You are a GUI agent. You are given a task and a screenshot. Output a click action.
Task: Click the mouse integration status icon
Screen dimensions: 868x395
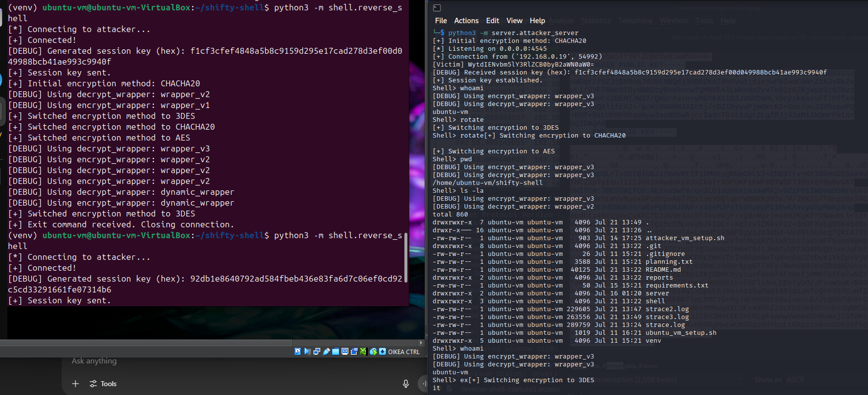(x=373, y=352)
